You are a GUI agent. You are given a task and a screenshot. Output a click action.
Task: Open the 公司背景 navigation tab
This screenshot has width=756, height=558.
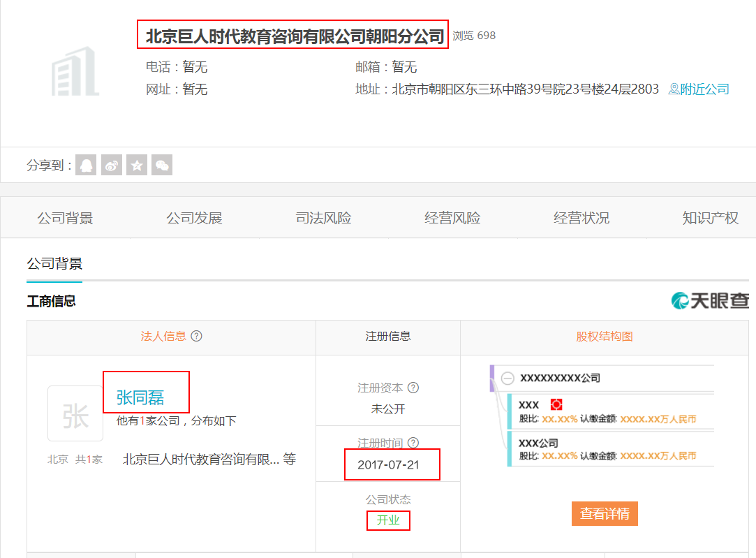pos(65,218)
